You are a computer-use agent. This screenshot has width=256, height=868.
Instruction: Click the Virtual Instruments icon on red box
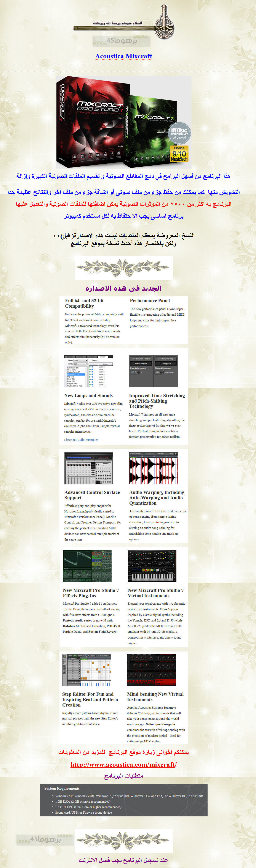coord(105,154)
